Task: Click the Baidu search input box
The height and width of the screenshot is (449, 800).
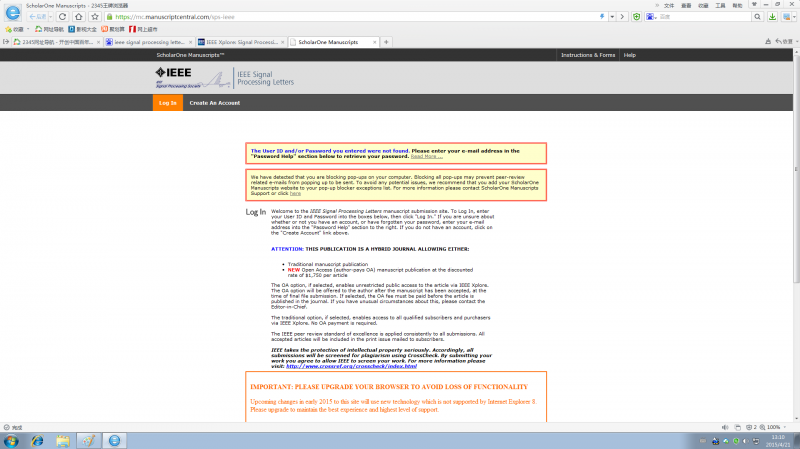Action: pos(704,17)
